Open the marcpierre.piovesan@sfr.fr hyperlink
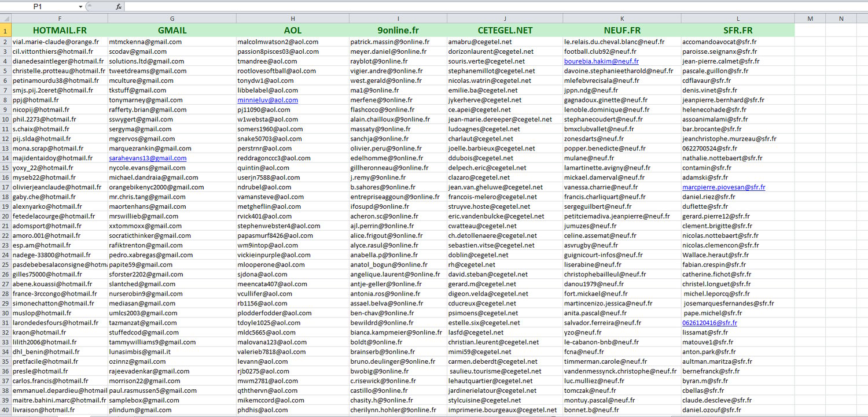Image resolution: width=868 pixels, height=417 pixels. tap(723, 187)
